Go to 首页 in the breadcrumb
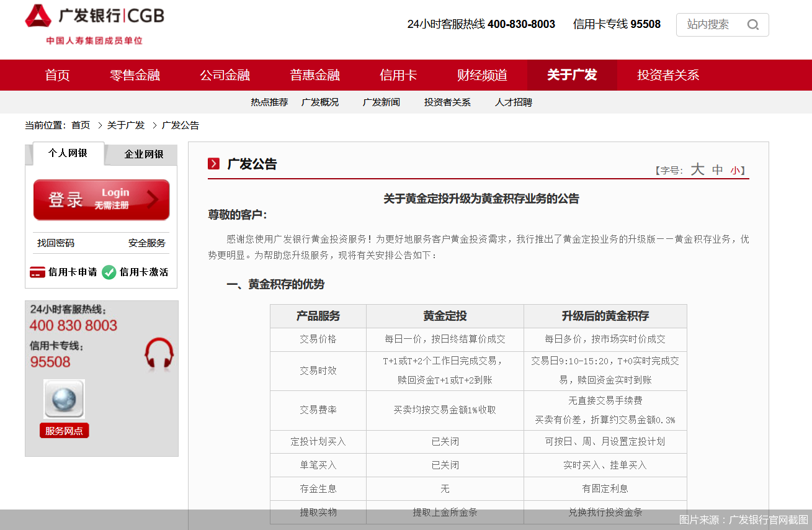This screenshot has height=530, width=812. coord(81,125)
